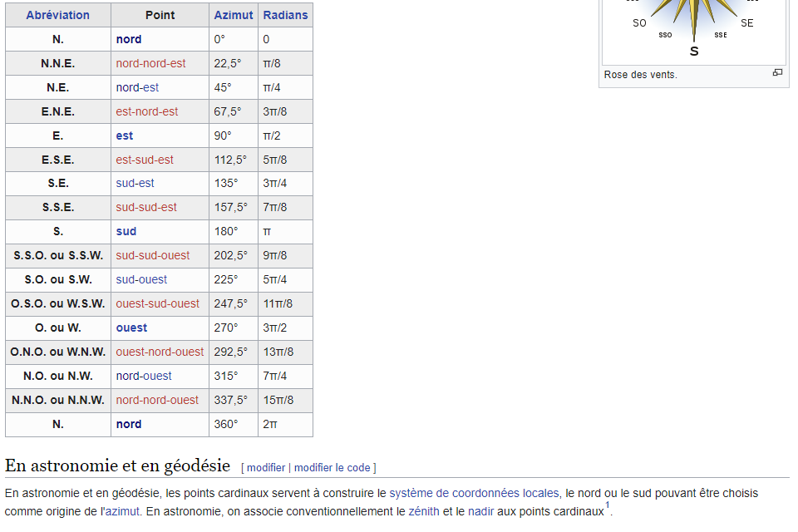The image size is (798, 532).
Task: Open the nord-nord-ouest link
Action: coord(157,400)
